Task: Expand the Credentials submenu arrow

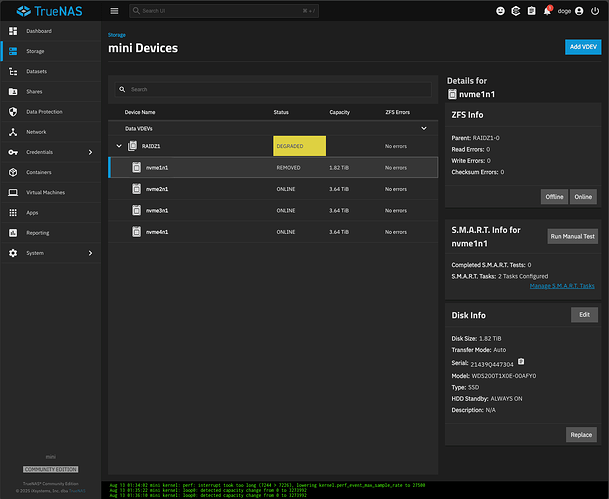Action: (x=90, y=152)
